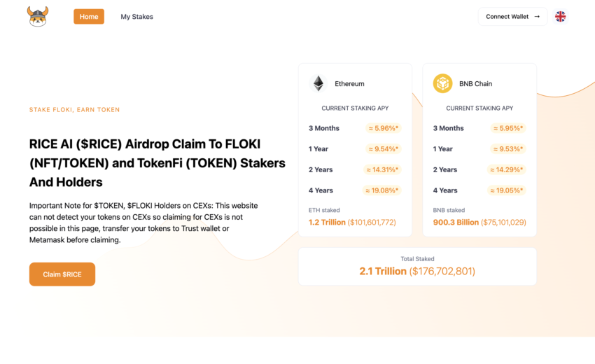Click the BNB staked label

(449, 210)
